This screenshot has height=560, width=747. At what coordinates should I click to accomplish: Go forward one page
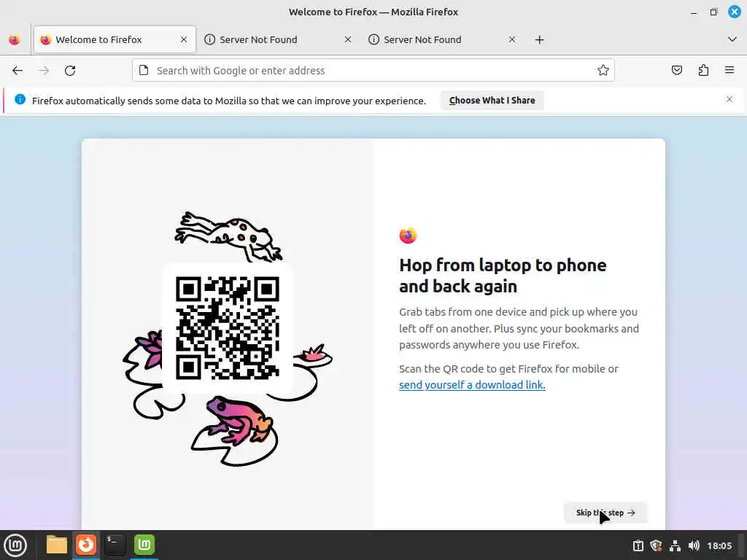(x=44, y=71)
